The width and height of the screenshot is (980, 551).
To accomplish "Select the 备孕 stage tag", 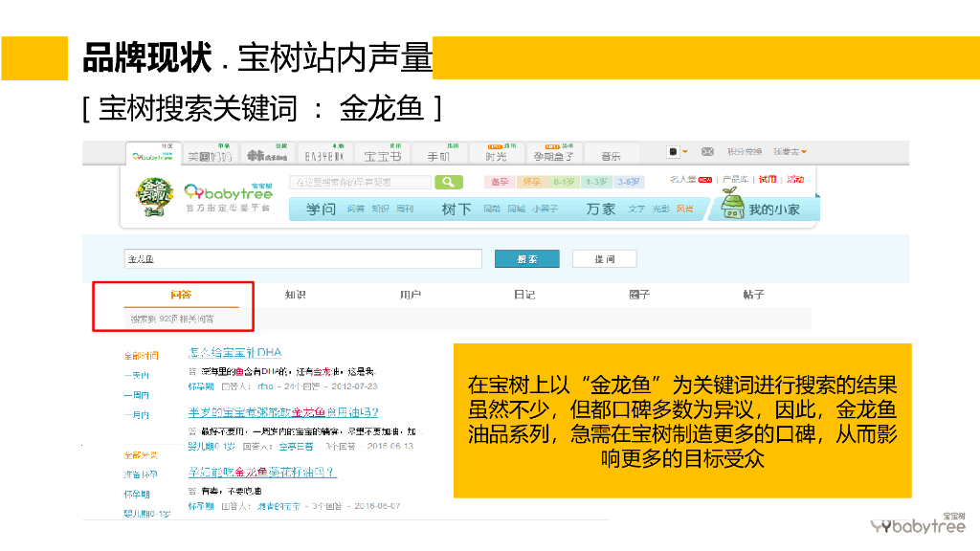I will point(500,182).
